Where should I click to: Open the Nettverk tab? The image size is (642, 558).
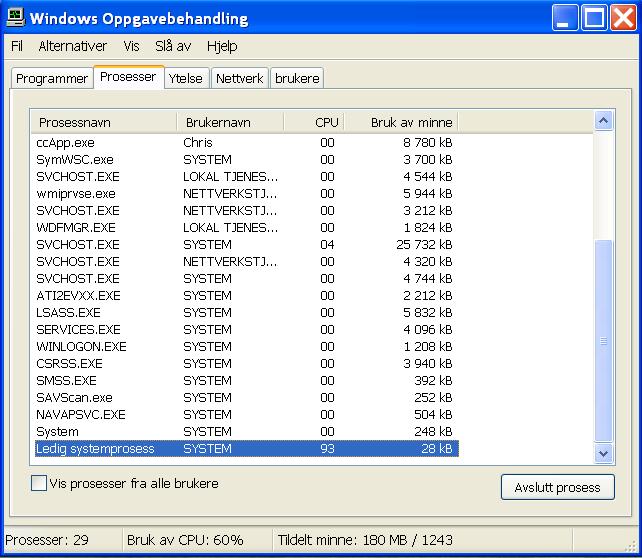pos(240,78)
